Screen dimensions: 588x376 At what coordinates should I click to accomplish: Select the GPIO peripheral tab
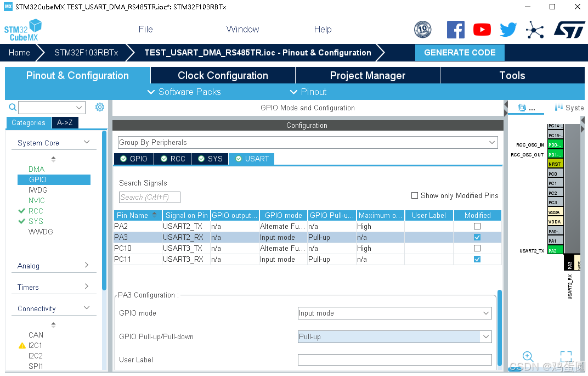point(133,159)
